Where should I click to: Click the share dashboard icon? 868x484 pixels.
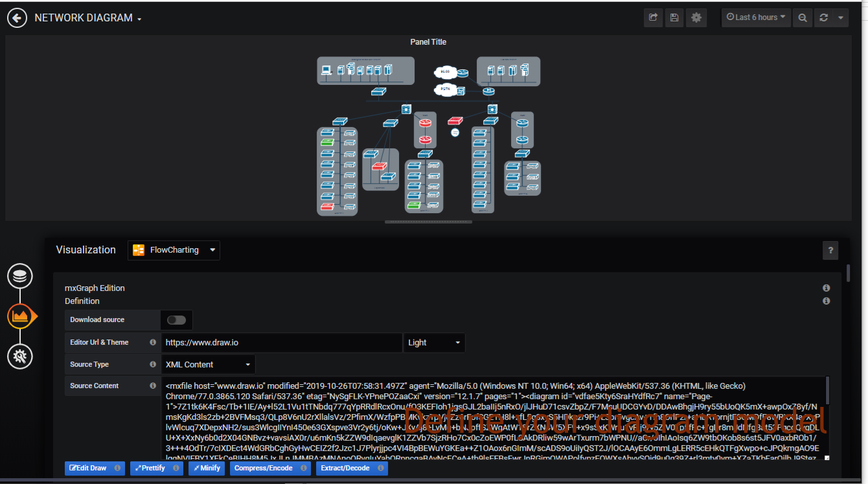(x=653, y=18)
